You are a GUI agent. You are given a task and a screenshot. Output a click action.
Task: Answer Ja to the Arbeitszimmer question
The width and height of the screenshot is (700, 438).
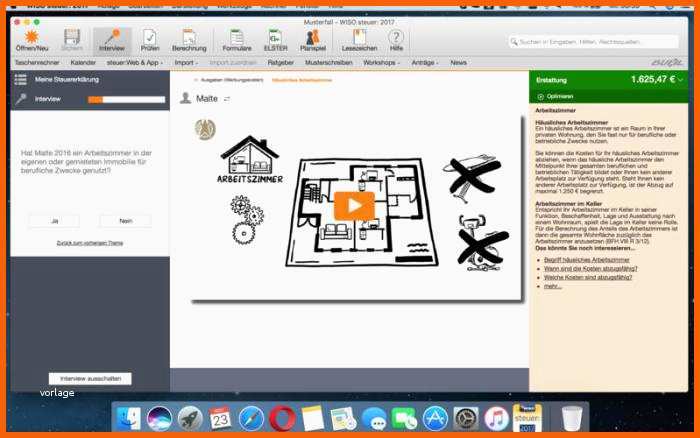point(54,220)
